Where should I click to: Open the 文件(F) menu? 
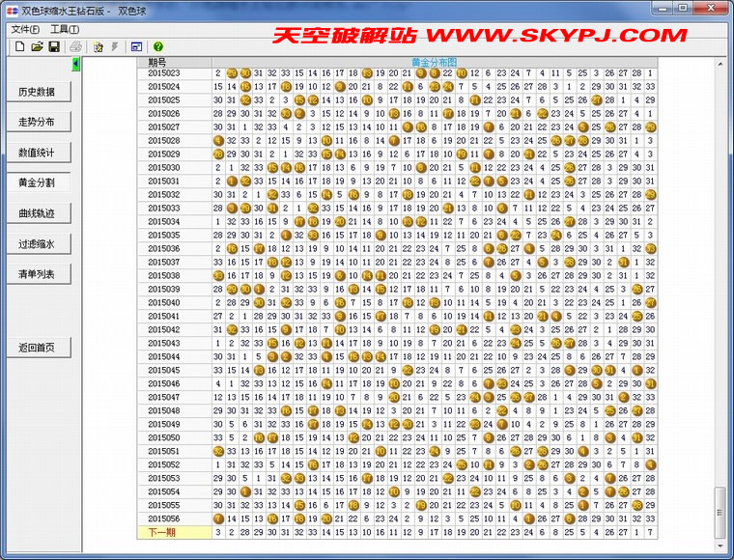25,29
